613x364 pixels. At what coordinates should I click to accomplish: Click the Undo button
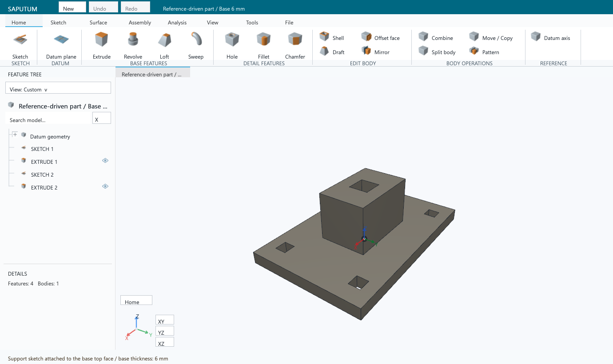click(103, 7)
